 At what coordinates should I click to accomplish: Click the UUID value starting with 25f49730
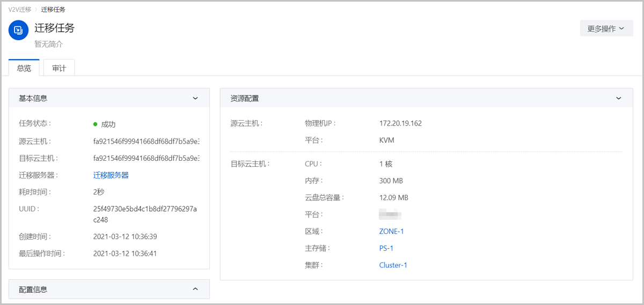tap(145, 209)
